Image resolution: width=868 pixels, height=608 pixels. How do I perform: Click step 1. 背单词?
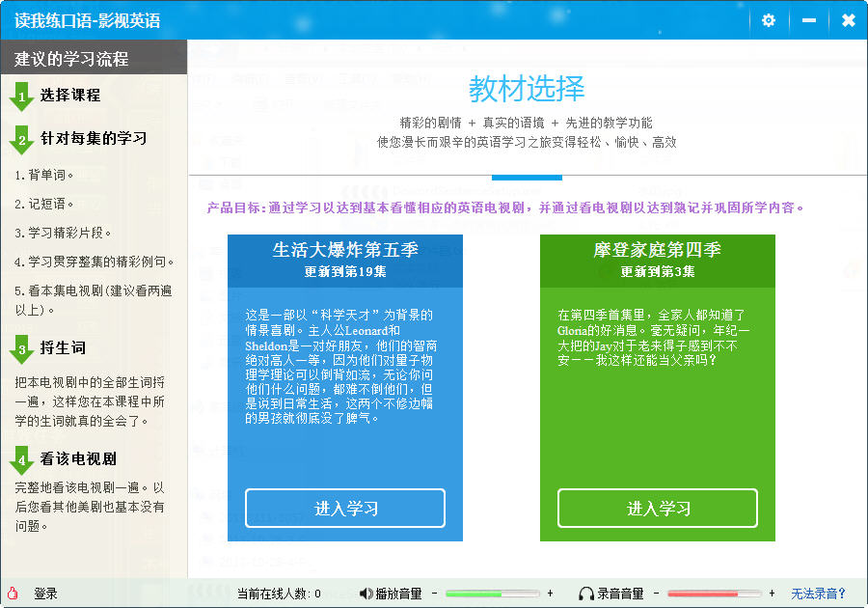[43, 175]
